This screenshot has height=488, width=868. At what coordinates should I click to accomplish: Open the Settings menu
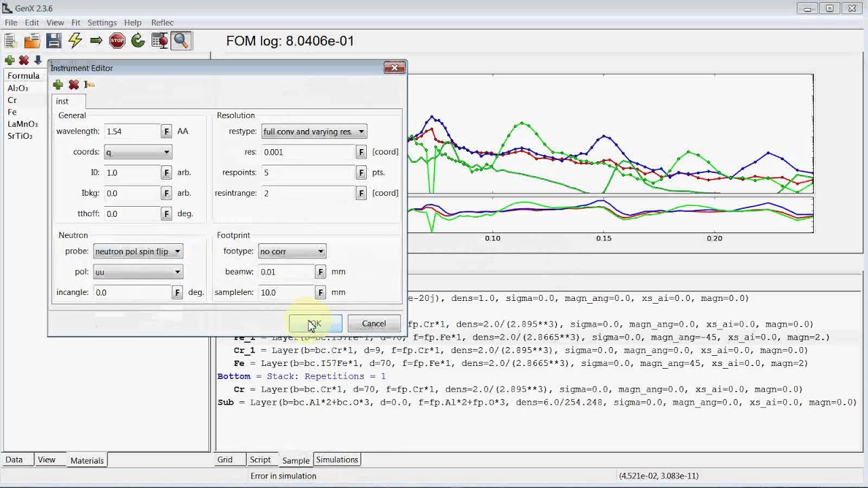tap(102, 22)
